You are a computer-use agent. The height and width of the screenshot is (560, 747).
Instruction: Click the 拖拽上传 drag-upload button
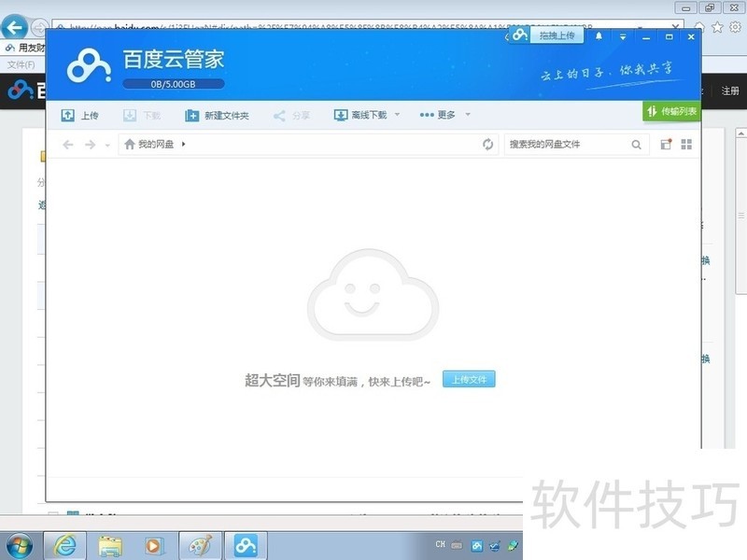point(556,35)
